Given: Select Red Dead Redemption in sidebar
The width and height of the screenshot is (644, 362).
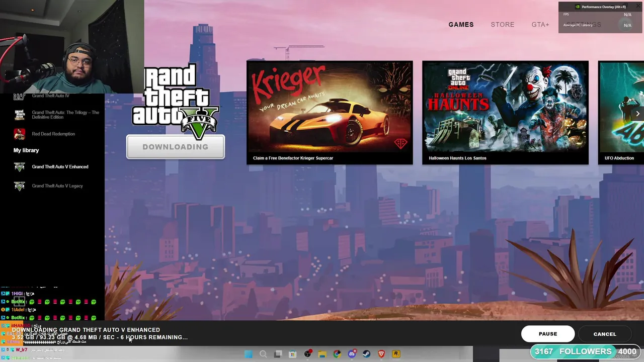Looking at the screenshot, I should coord(52,134).
